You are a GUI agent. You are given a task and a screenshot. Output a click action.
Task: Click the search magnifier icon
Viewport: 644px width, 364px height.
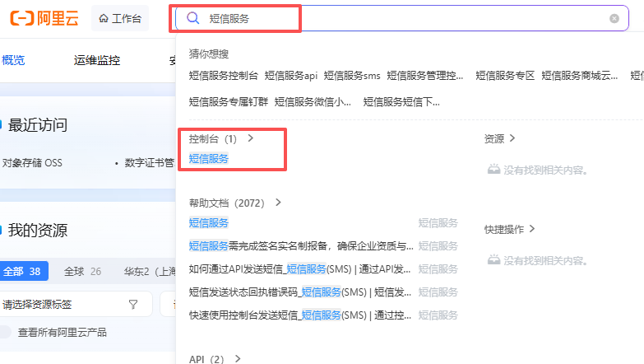193,18
